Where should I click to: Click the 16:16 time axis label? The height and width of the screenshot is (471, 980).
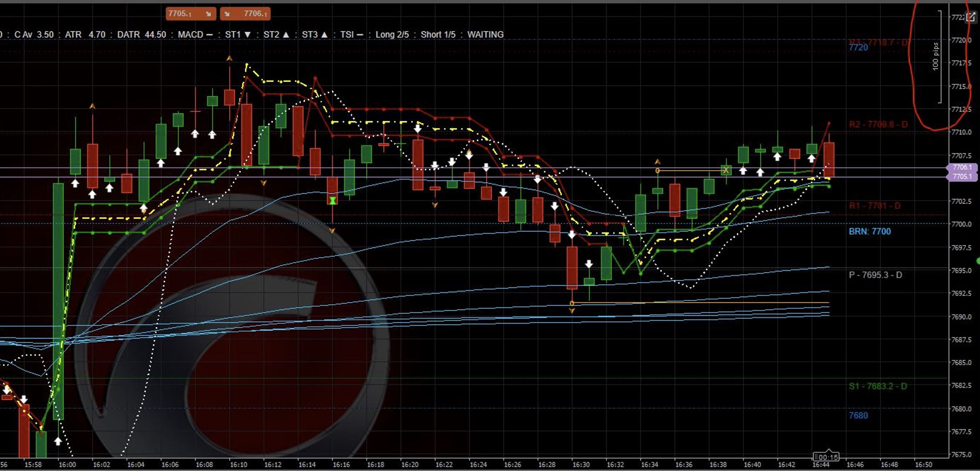point(341,464)
